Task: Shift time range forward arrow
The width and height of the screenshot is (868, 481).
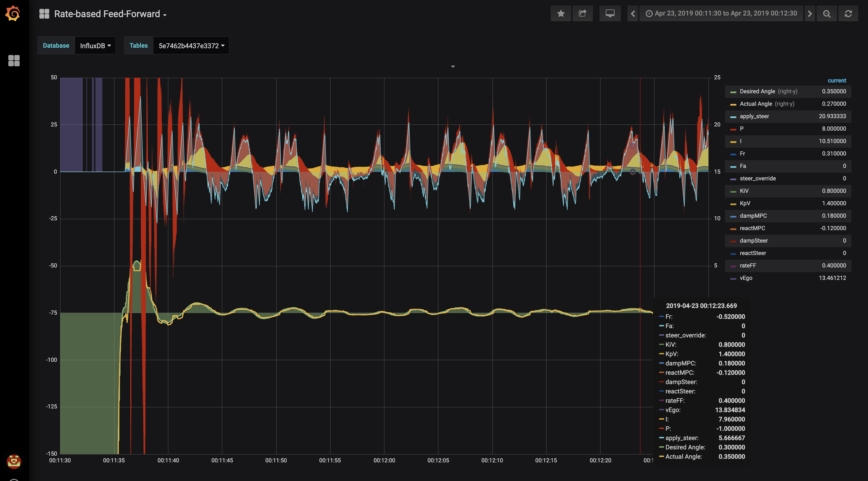Action: tap(810, 13)
